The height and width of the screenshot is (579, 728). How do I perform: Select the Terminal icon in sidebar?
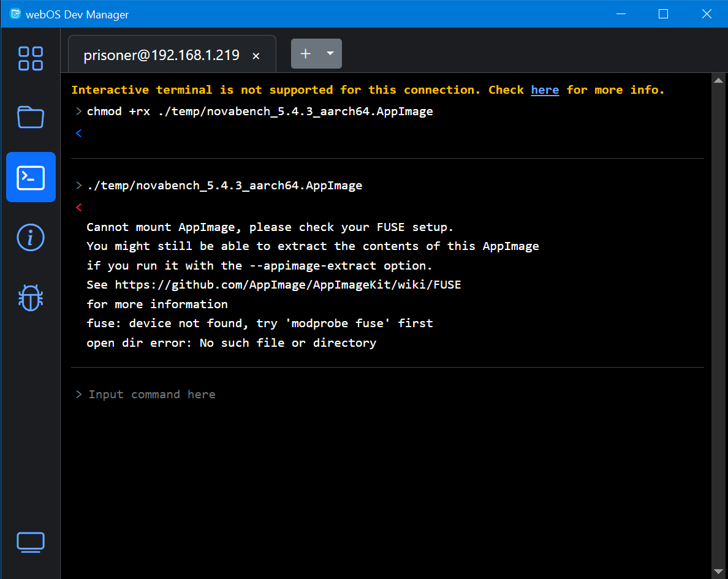pos(31,177)
